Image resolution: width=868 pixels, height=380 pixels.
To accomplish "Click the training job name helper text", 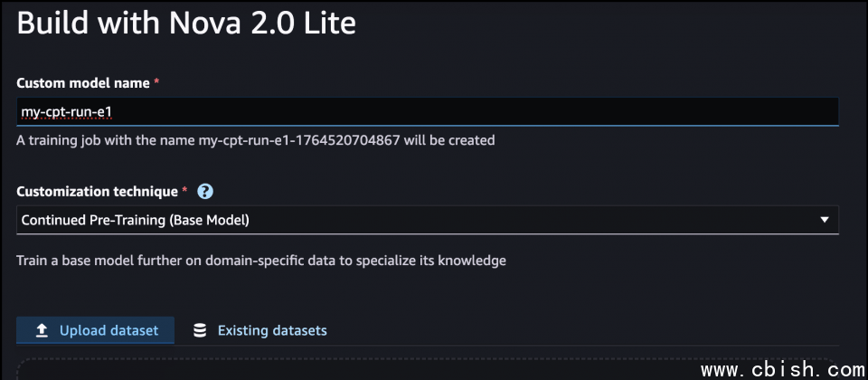I will coord(256,140).
